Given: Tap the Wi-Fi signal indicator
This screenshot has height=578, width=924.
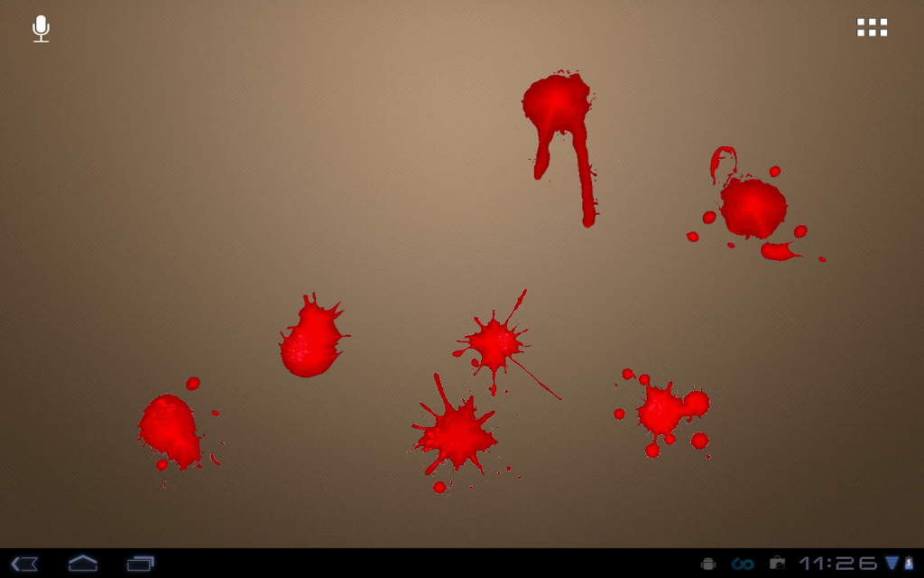Looking at the screenshot, I should point(892,564).
